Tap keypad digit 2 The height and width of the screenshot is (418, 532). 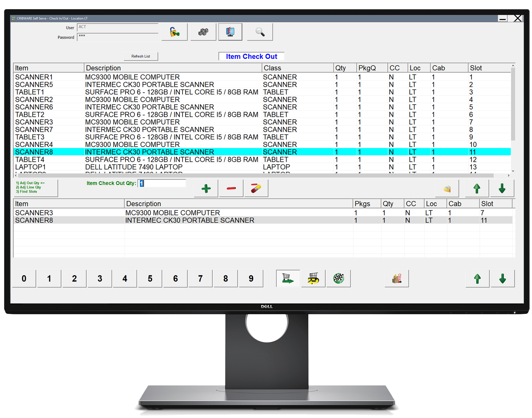[74, 278]
